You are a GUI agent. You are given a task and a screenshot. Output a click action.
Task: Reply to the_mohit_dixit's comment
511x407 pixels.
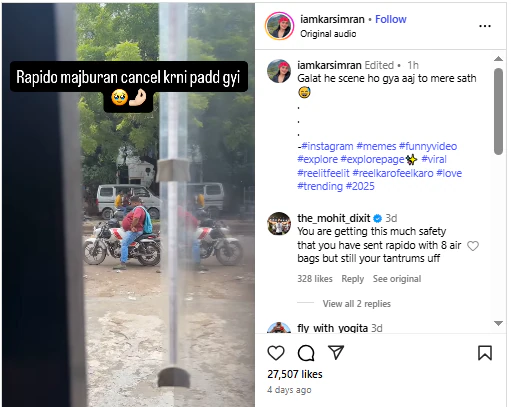pos(352,279)
